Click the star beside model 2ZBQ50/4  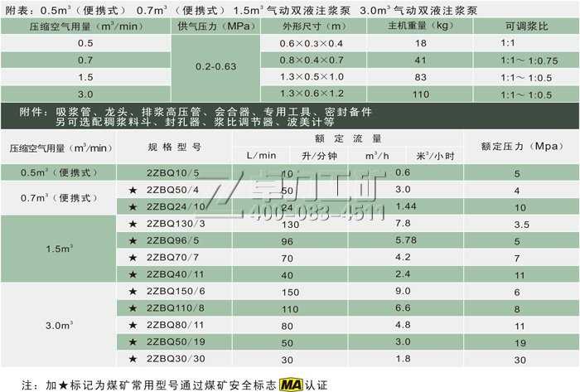tap(131, 191)
